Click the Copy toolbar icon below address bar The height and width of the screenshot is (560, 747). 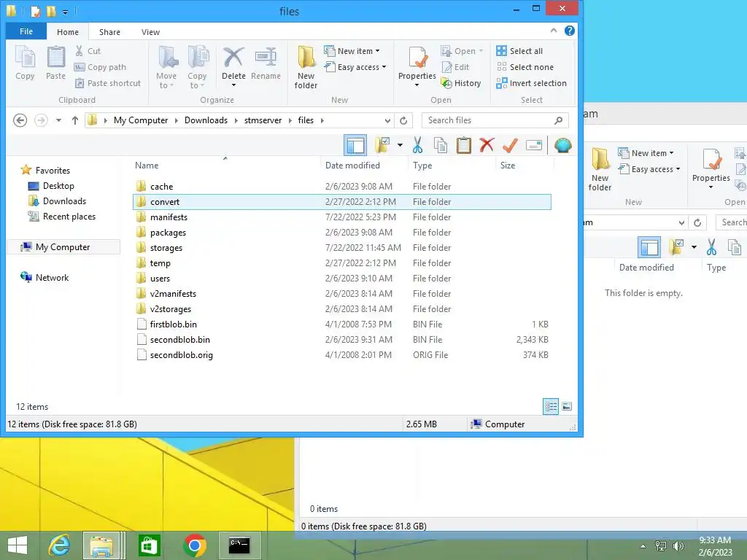point(441,145)
